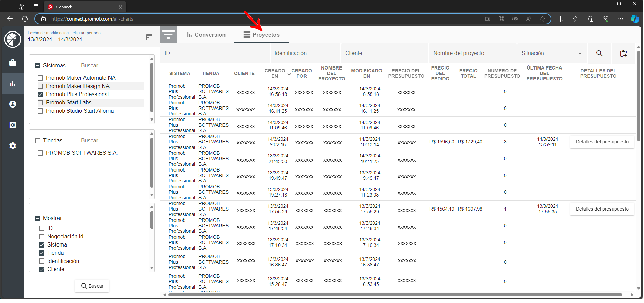Click the Nombre del proyecto filter field
The height and width of the screenshot is (303, 644).
[x=473, y=53]
